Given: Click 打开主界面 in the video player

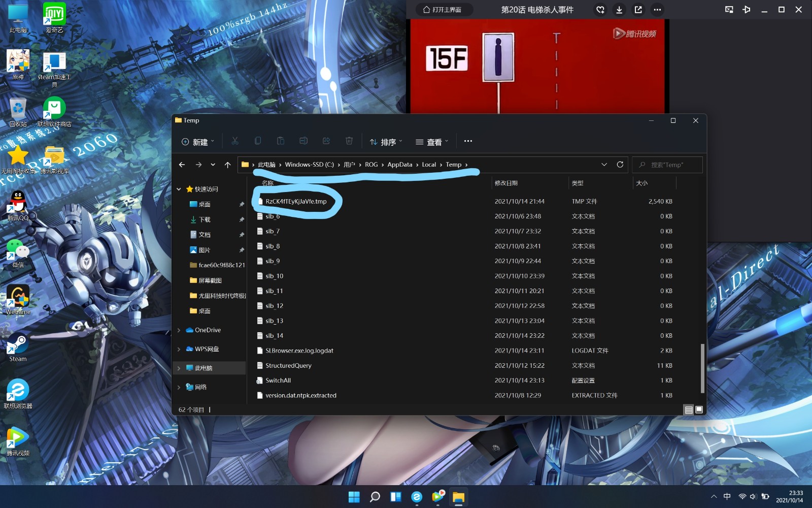Looking at the screenshot, I should pyautogui.click(x=442, y=10).
